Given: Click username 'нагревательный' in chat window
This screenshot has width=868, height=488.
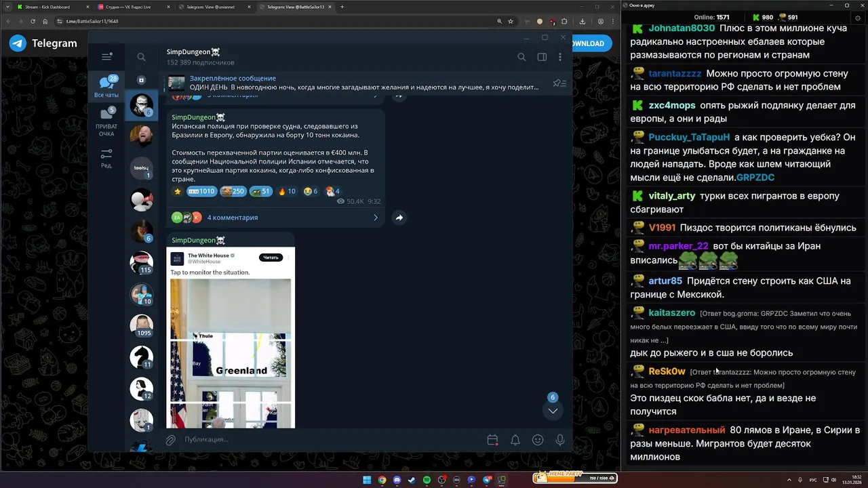Looking at the screenshot, I should coord(687,430).
